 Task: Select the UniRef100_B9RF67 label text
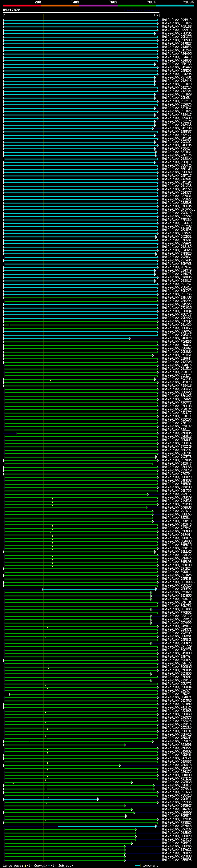176,132
